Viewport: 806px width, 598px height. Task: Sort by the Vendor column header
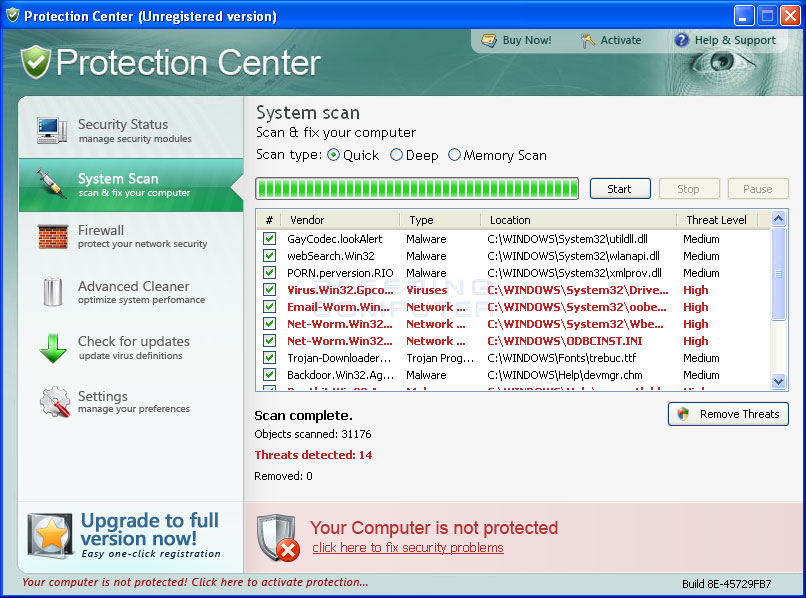coord(340,220)
